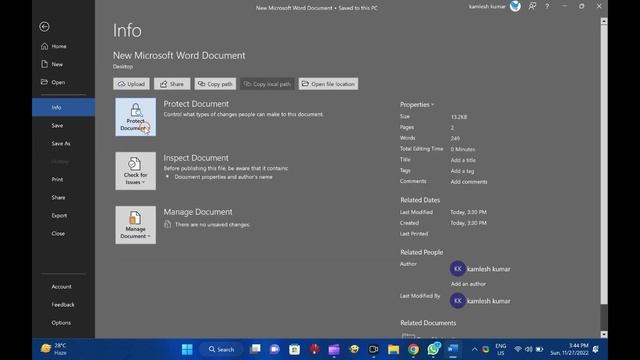The image size is (640, 360).
Task: Click the feedback person icon in title bar
Action: pyautogui.click(x=532, y=6)
